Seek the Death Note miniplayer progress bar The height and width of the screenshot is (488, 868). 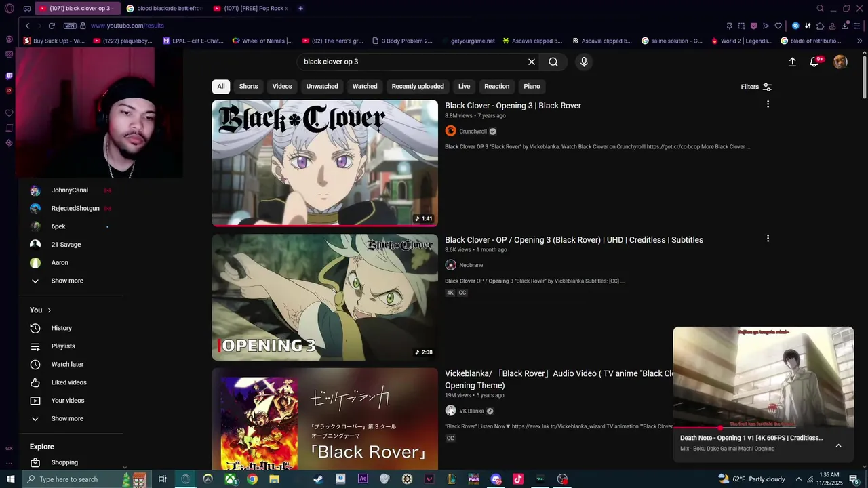[764, 428]
